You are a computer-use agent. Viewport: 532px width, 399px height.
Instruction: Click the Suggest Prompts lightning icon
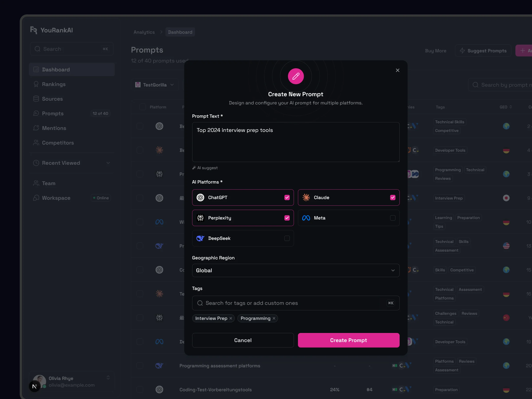point(462,51)
